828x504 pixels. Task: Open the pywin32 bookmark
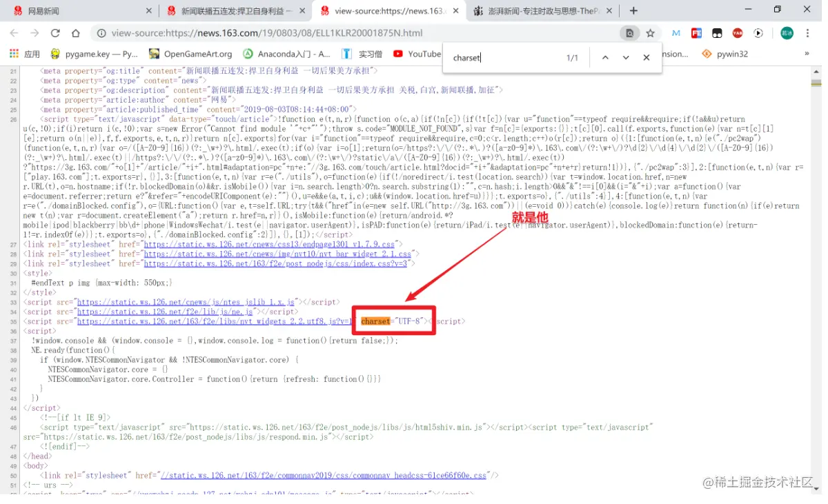[724, 54]
